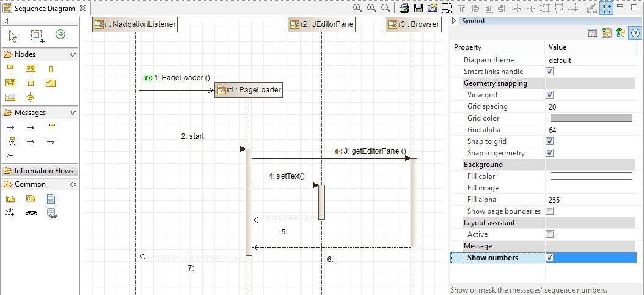Enable Layout assistant Active checkbox

tap(549, 234)
